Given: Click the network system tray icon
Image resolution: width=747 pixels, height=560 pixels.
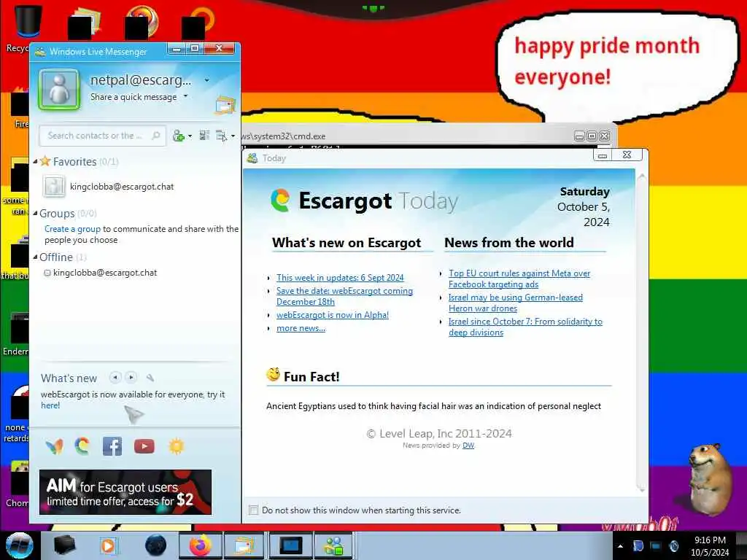Looking at the screenshot, I should pos(656,546).
